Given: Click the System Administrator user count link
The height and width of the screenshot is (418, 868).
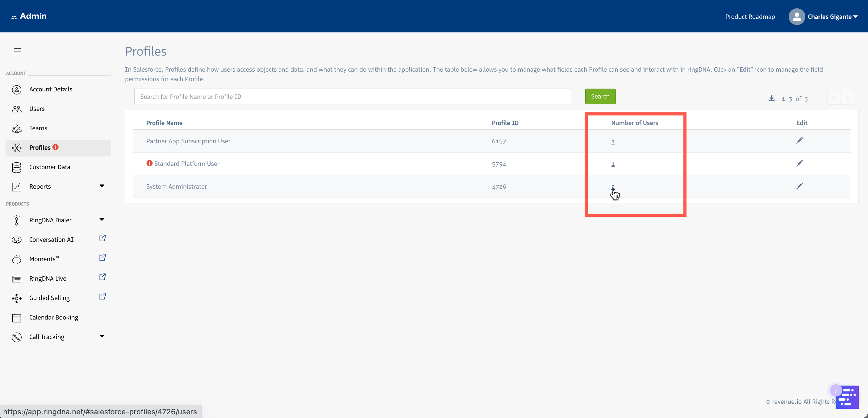Looking at the screenshot, I should pyautogui.click(x=613, y=187).
